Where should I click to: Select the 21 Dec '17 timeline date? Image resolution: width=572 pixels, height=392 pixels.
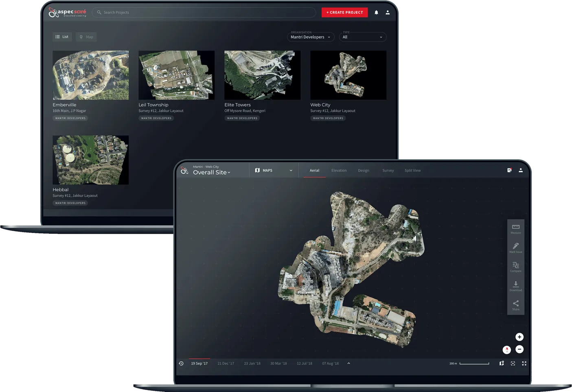coord(226,364)
